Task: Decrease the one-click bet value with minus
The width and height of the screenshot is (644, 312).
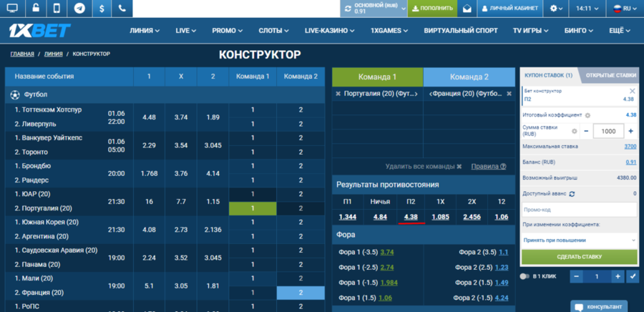Action: pos(576,277)
